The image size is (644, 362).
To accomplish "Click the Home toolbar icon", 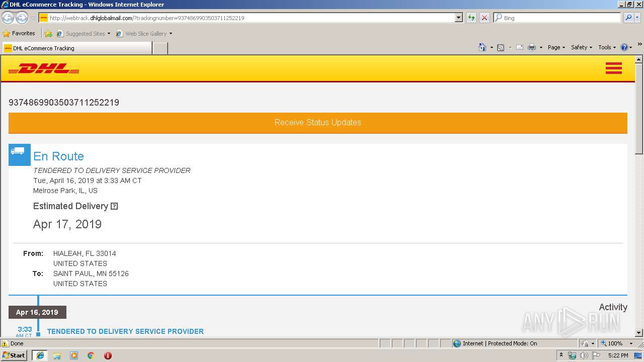I will (x=482, y=47).
